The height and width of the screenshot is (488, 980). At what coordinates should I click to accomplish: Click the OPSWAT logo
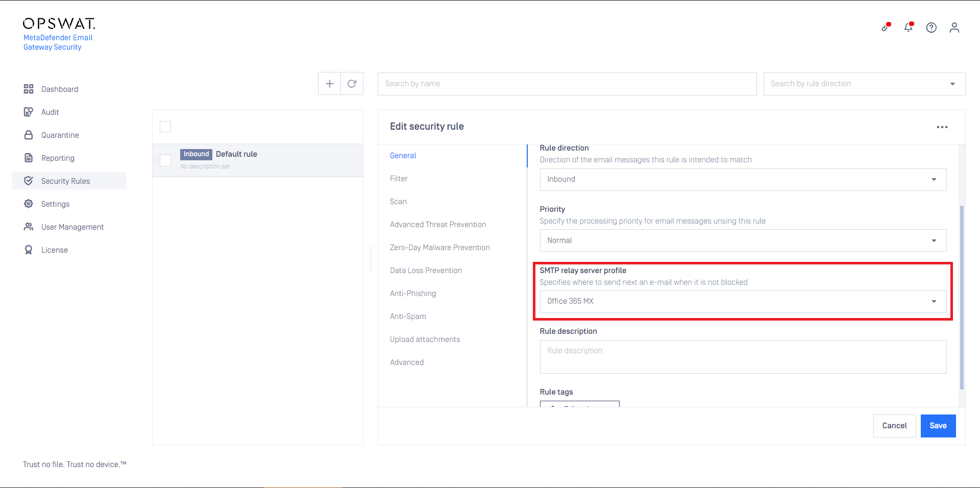click(59, 24)
